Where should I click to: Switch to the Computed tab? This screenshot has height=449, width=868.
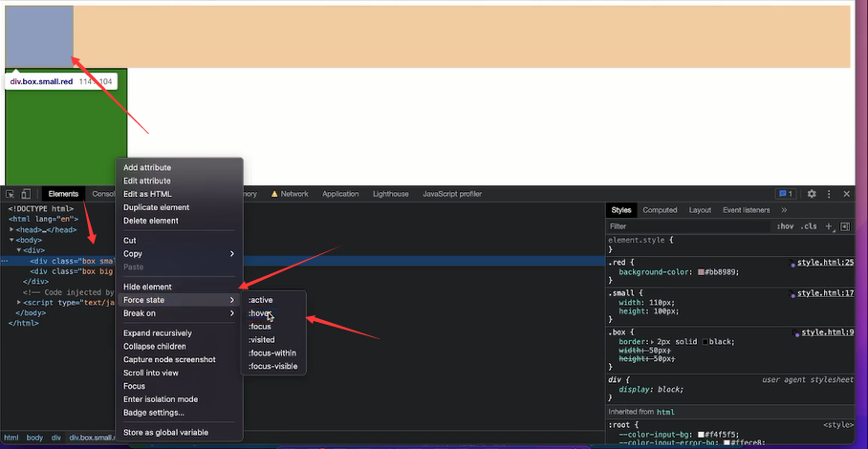click(660, 210)
